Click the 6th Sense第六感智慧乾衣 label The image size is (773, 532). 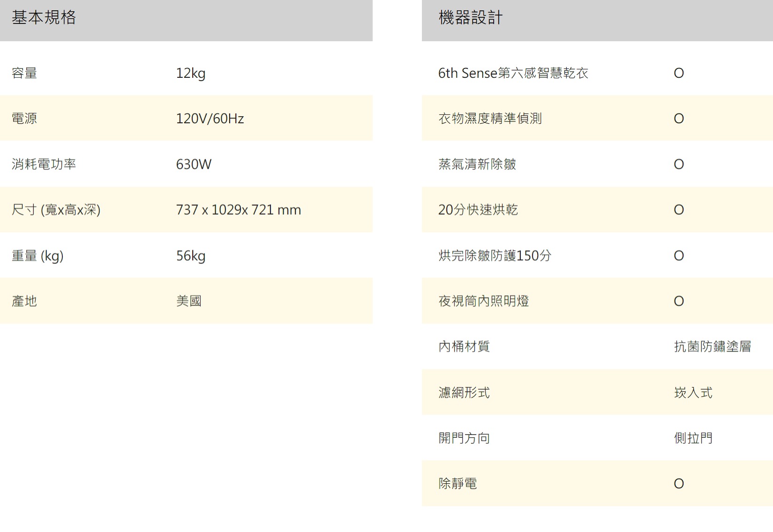[513, 73]
